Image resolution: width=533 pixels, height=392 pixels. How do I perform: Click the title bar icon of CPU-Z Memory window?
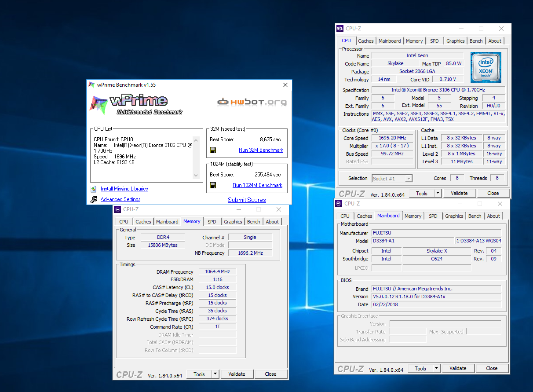[117, 209]
